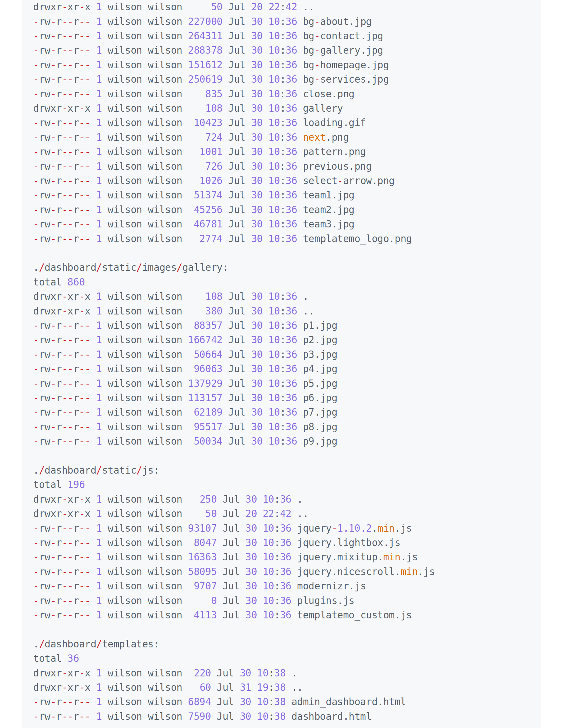Viewport: 563px width, 728px height.
Task: Click the 'total 860' line
Action: tap(59, 282)
